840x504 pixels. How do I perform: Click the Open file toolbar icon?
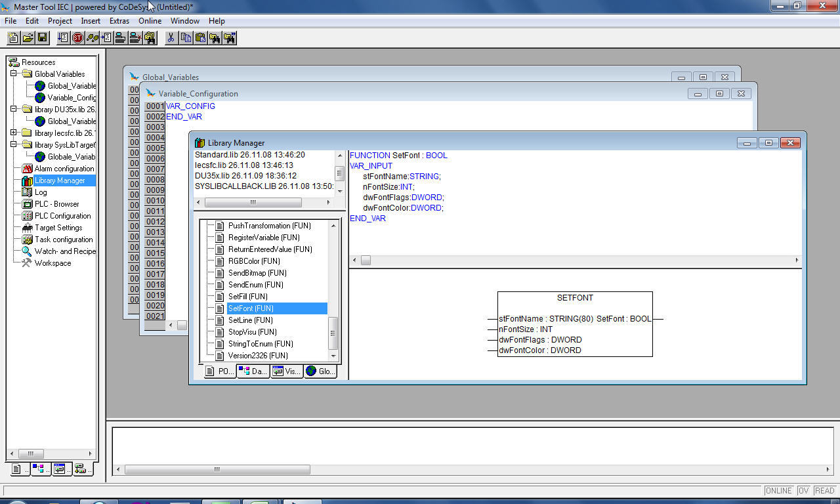pyautogui.click(x=28, y=38)
